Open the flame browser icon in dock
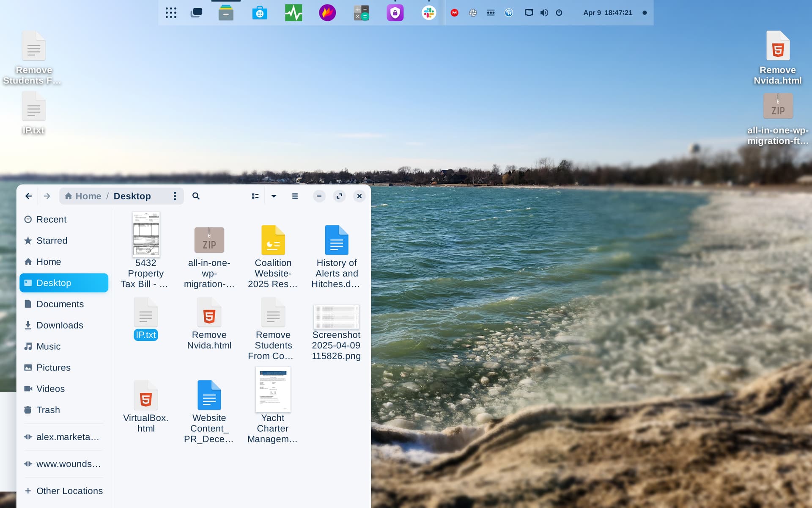The height and width of the screenshot is (508, 812). [327, 13]
